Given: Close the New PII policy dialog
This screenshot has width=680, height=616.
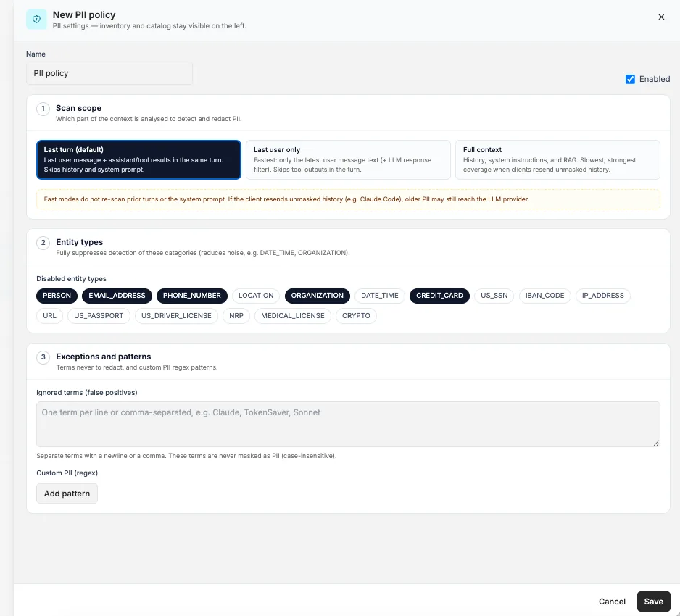Looking at the screenshot, I should pyautogui.click(x=661, y=17).
